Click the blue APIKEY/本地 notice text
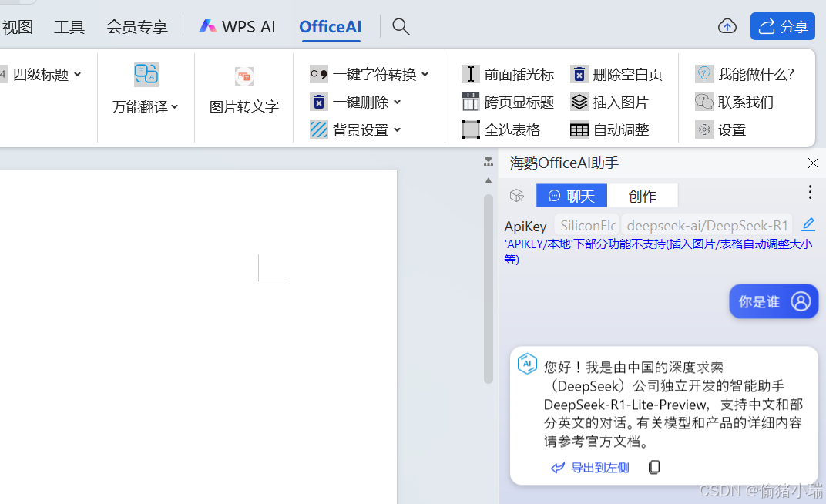Image resolution: width=826 pixels, height=504 pixels. [658, 251]
